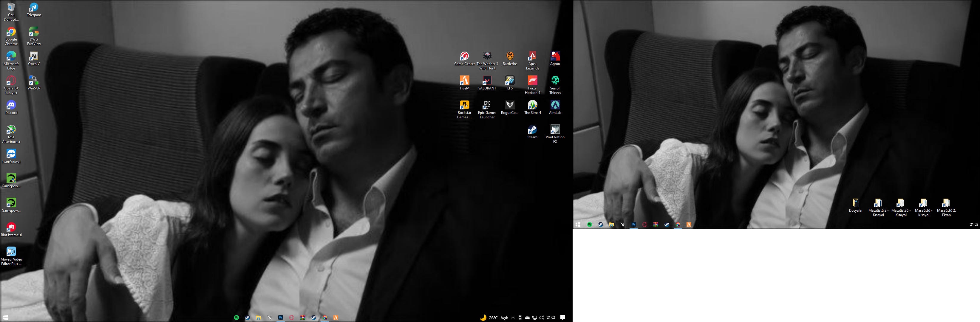Switch to Photoshop on the second monitor's taskbar
The height and width of the screenshot is (322, 980).
click(633, 225)
